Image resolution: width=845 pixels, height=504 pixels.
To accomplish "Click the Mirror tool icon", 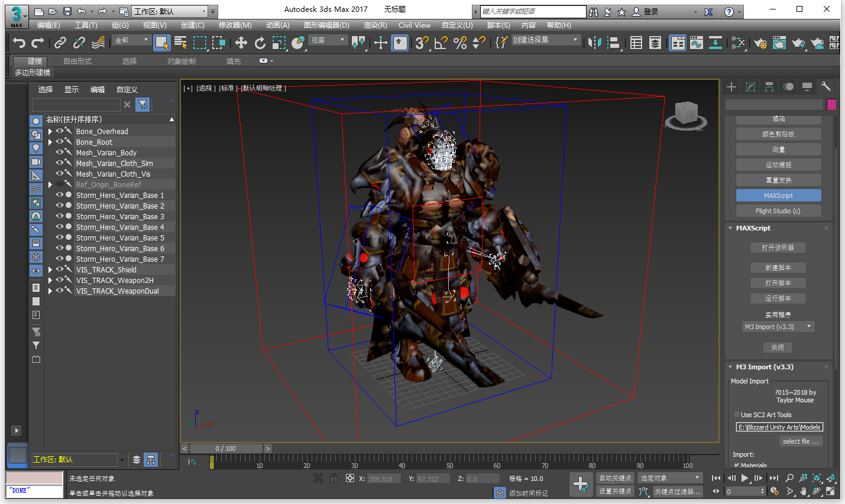I will [x=595, y=43].
